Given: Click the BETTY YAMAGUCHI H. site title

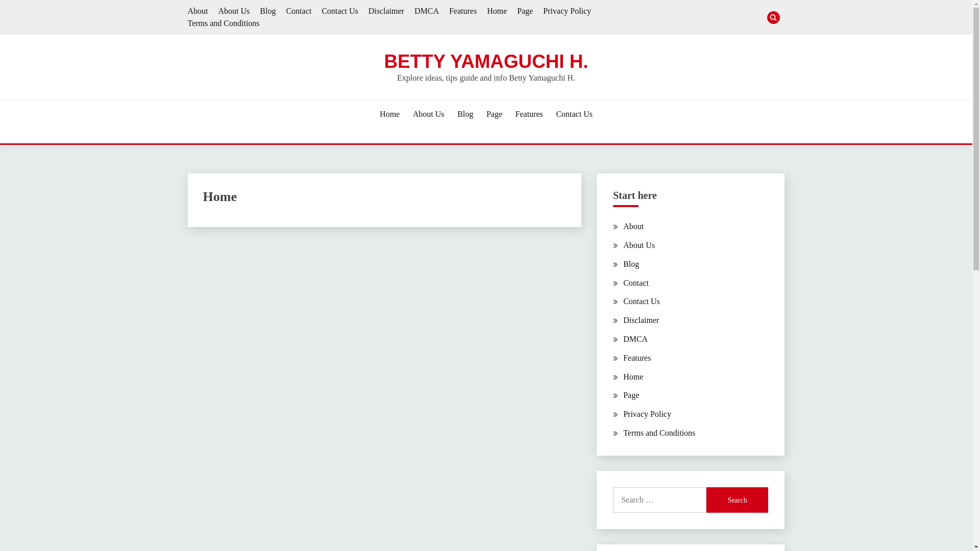Looking at the screenshot, I should tap(486, 61).
